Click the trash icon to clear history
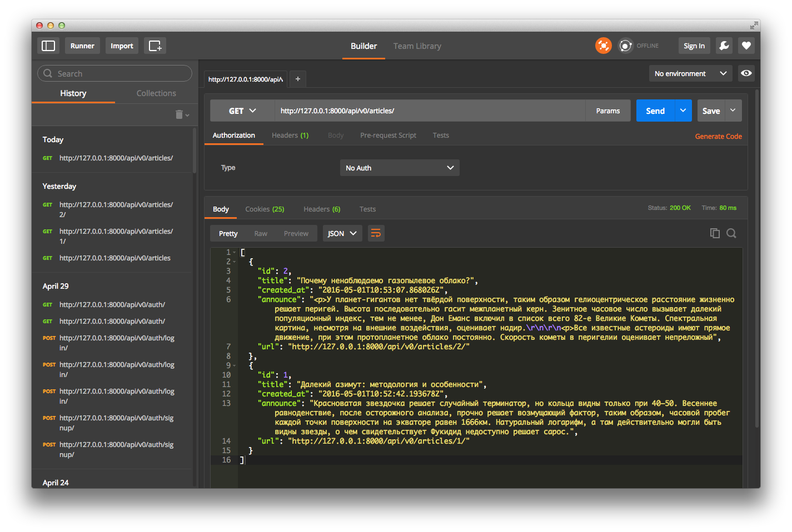Image resolution: width=792 pixels, height=532 pixels. [x=180, y=114]
